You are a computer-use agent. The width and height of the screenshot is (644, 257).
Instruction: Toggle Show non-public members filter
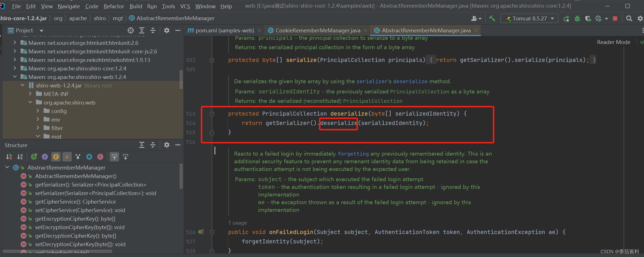pyautogui.click(x=67, y=156)
